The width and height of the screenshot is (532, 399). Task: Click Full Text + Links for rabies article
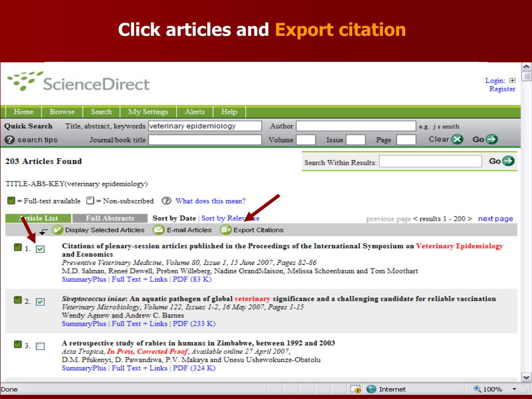[x=139, y=368]
